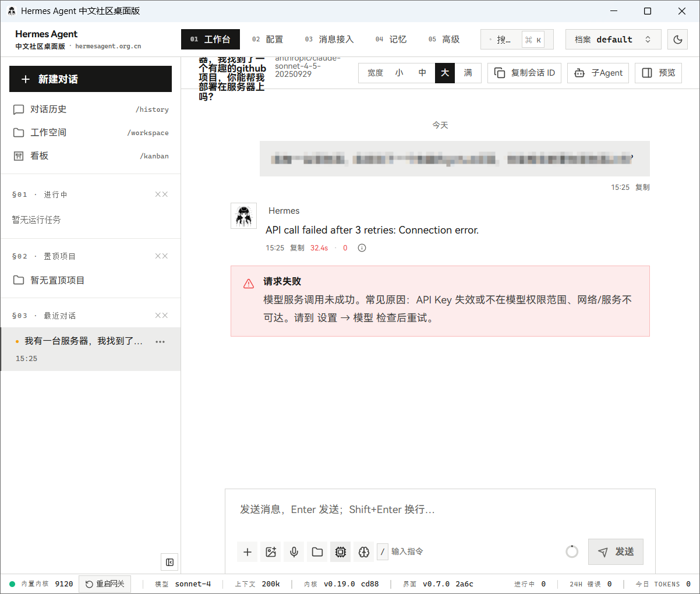Toggle the chip icon in the composer
The width and height of the screenshot is (700, 594).
[x=340, y=551]
